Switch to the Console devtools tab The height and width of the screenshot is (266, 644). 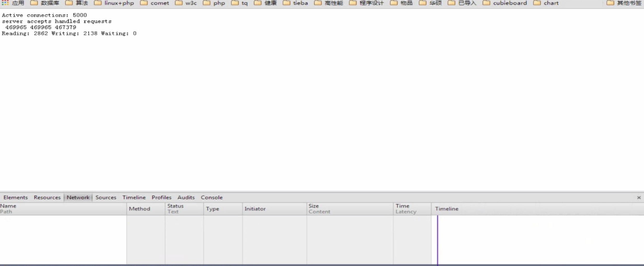point(212,197)
